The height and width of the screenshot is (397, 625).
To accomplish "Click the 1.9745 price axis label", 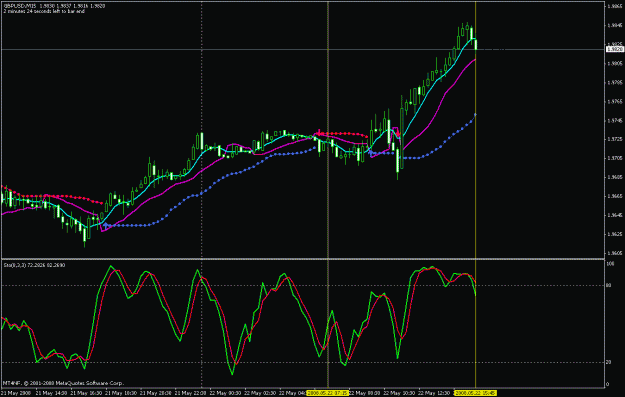I will [x=615, y=120].
